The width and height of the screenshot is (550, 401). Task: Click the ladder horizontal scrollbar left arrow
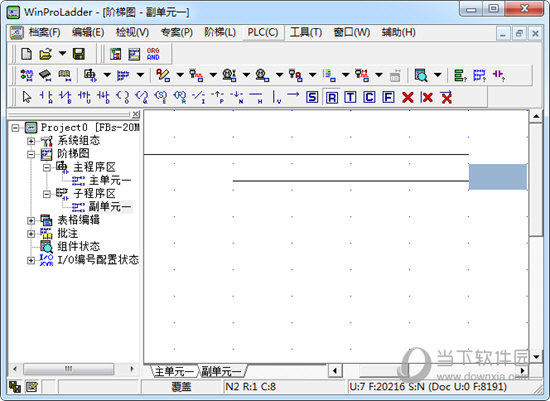point(335,370)
